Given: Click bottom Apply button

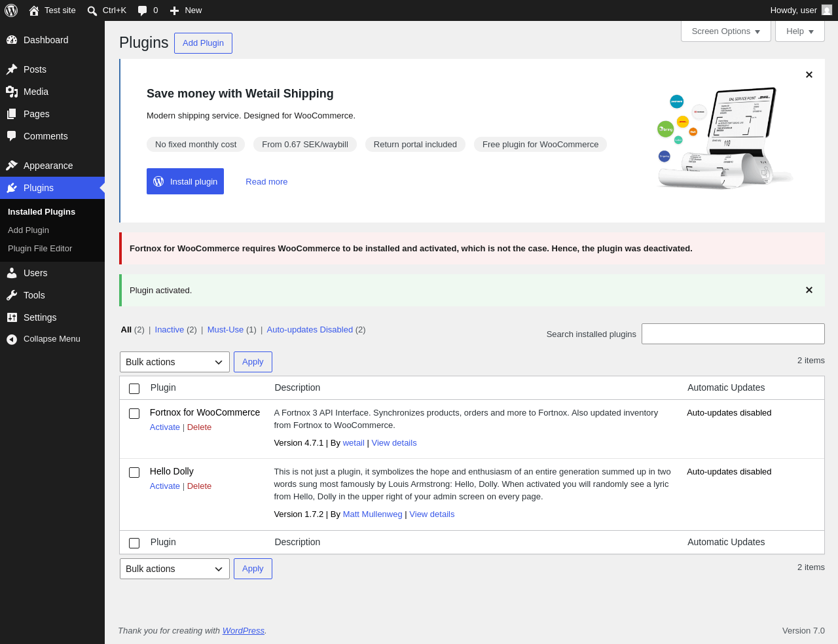Looking at the screenshot, I should 253,569.
